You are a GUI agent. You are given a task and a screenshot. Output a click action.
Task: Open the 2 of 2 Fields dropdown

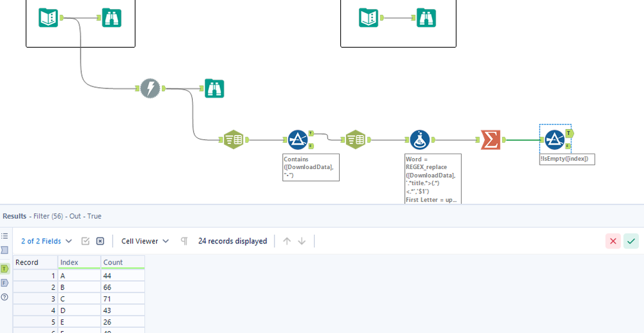click(46, 241)
